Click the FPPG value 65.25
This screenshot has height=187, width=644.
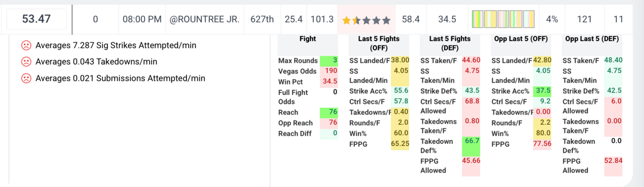click(x=400, y=143)
